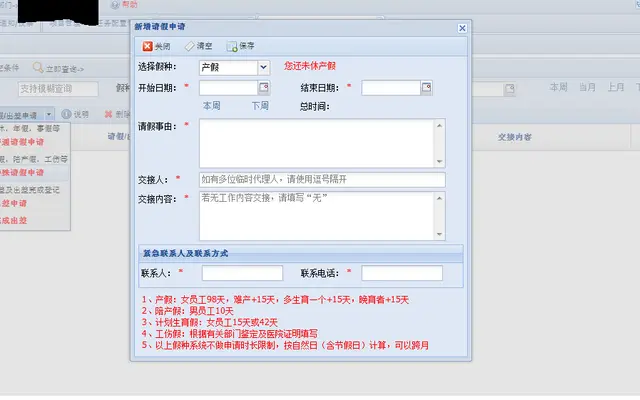Click the 保存 save icon in dialog toolbar
The image size is (640, 400).
(232, 47)
